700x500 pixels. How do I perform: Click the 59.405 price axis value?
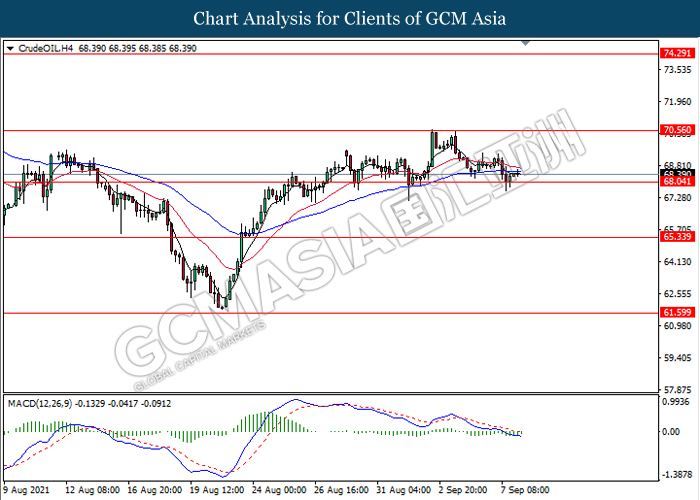677,358
